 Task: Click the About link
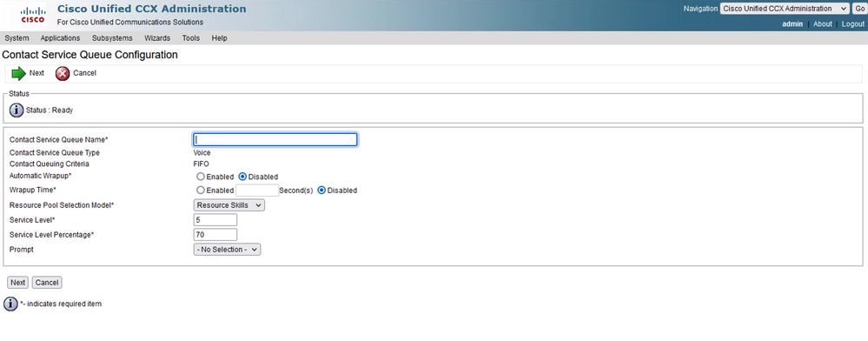point(823,23)
